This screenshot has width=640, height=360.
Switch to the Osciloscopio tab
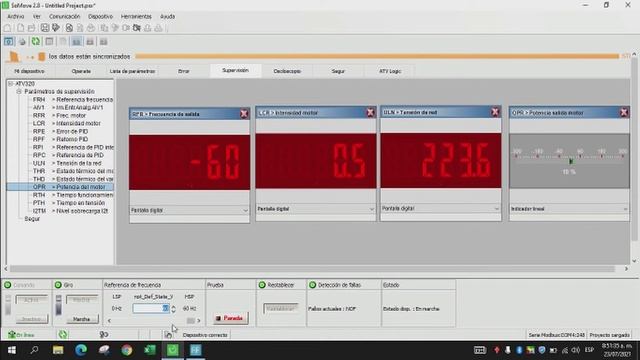coord(287,71)
